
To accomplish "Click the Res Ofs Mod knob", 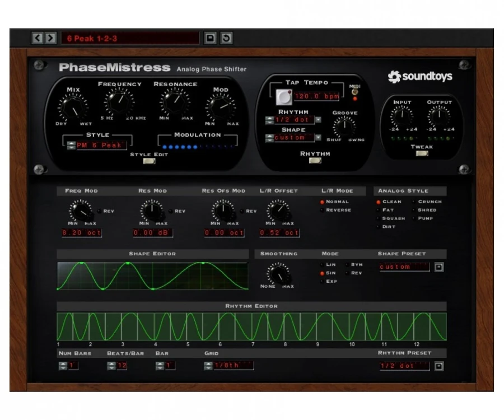I will coord(223,211).
